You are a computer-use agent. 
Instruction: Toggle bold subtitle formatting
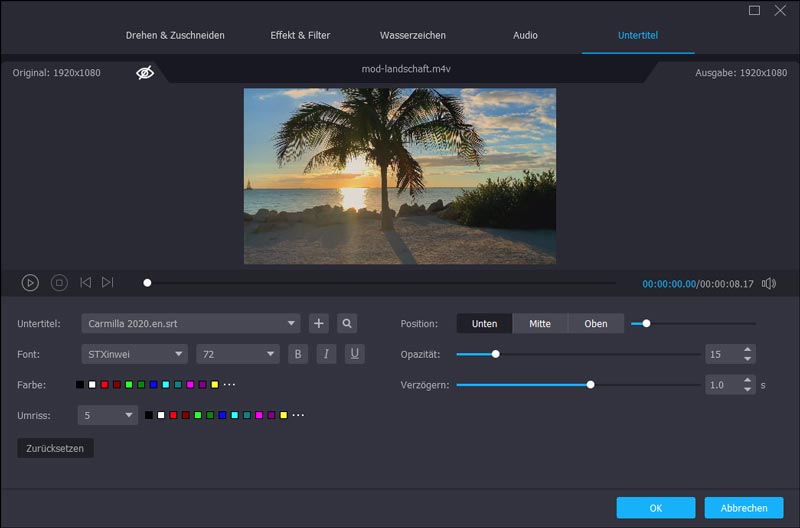(x=298, y=354)
